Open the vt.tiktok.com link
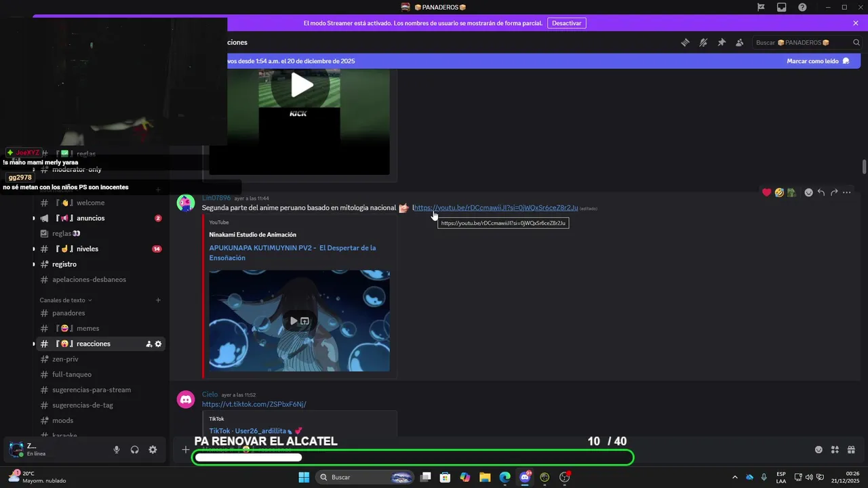The height and width of the screenshot is (488, 868). click(x=254, y=405)
